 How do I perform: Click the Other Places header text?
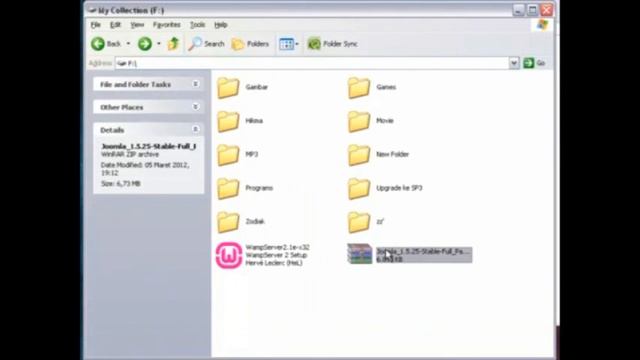[122, 107]
